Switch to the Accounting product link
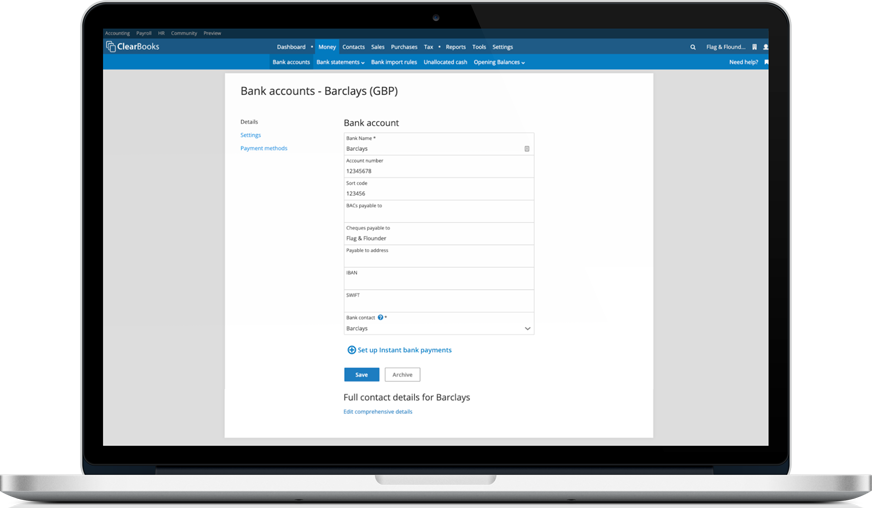Viewport: 873px width, 508px height. click(117, 33)
